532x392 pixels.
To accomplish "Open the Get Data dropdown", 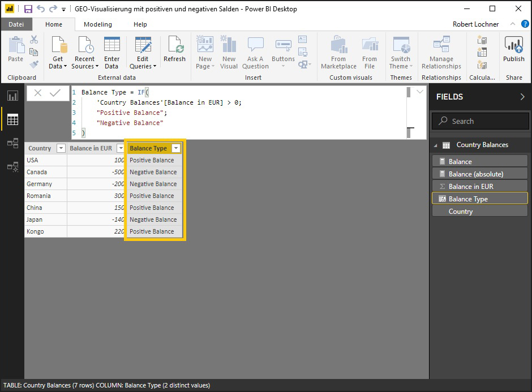I will [58, 66].
